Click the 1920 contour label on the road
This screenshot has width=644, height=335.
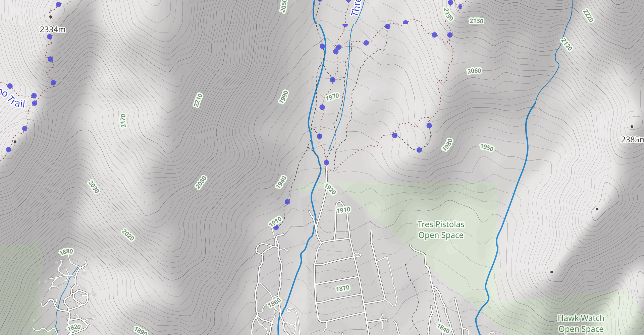click(x=330, y=189)
